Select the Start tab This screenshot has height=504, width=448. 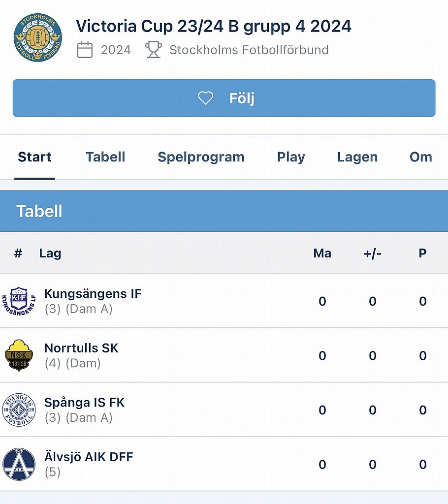click(34, 157)
